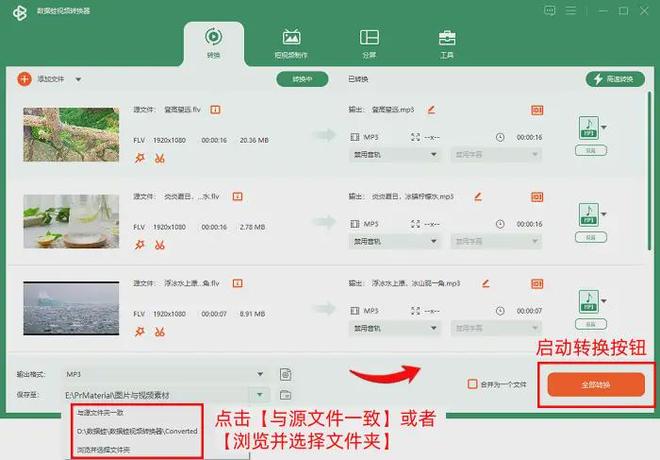Choose the D:\...\Converted path option
This screenshot has height=460, width=660.
coord(137,431)
